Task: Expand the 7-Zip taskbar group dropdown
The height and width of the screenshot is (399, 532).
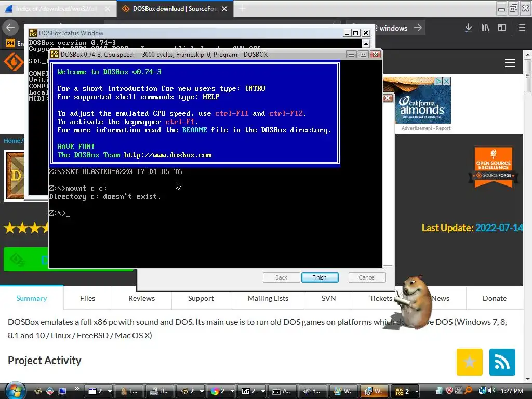Action: tap(263, 391)
